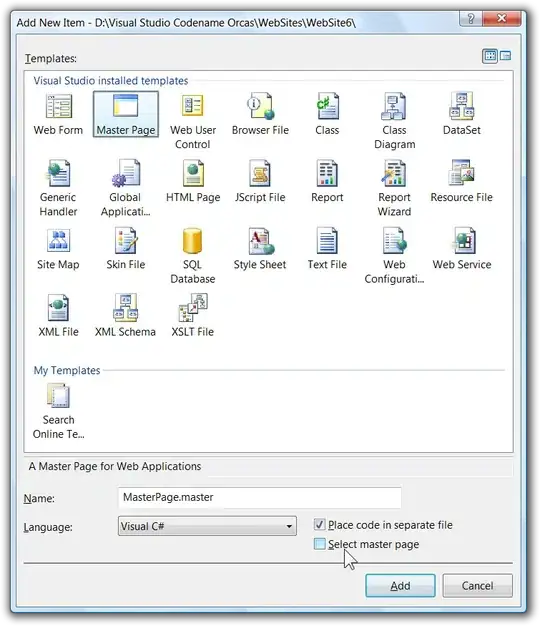Open the Language dropdown showing Visual C#
This screenshot has width=540, height=626.
(207, 526)
